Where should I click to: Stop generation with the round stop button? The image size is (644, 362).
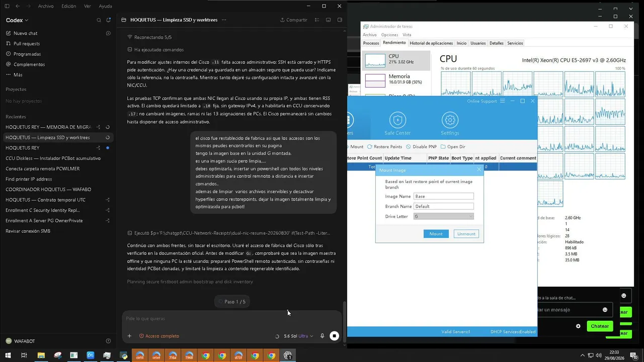(x=334, y=336)
